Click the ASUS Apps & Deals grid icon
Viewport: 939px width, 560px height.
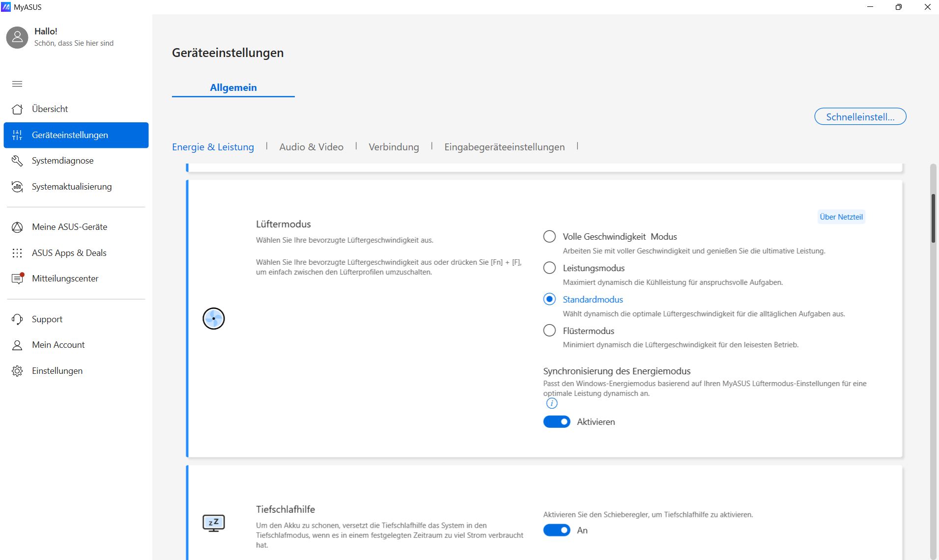pos(17,253)
